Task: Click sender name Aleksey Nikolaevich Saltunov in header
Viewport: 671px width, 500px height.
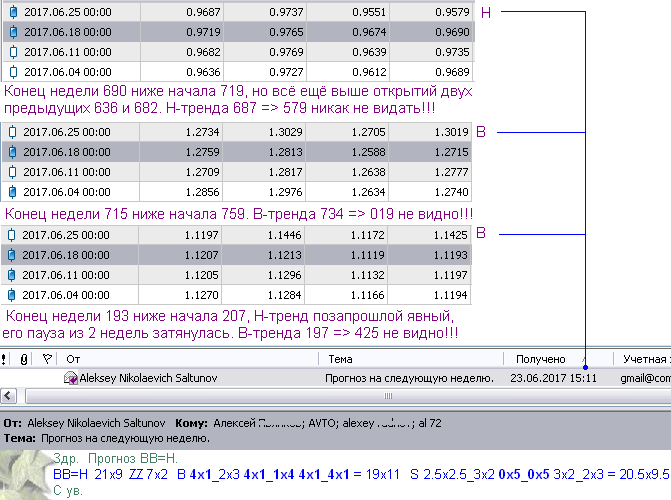Action: 96,423
